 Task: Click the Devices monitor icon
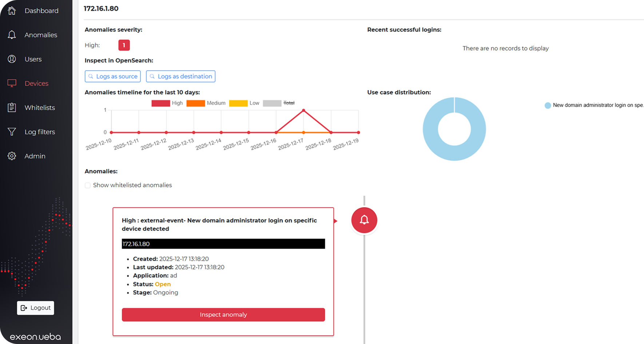[x=12, y=83]
